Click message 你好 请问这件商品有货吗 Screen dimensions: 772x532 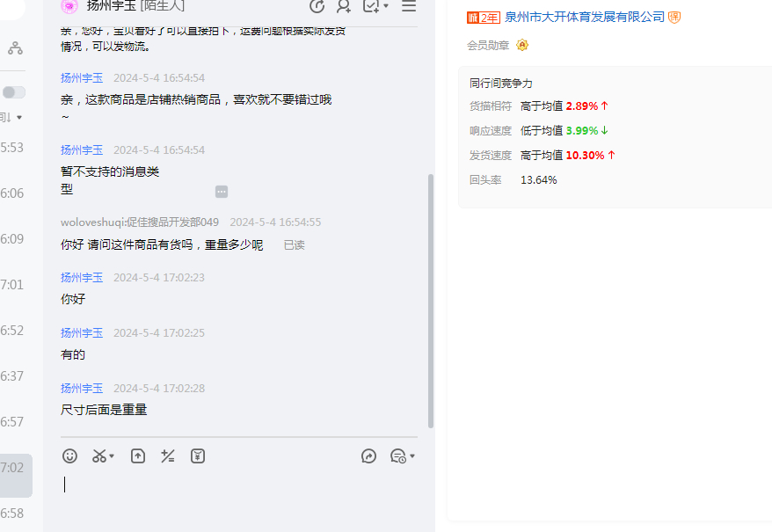[162, 244]
